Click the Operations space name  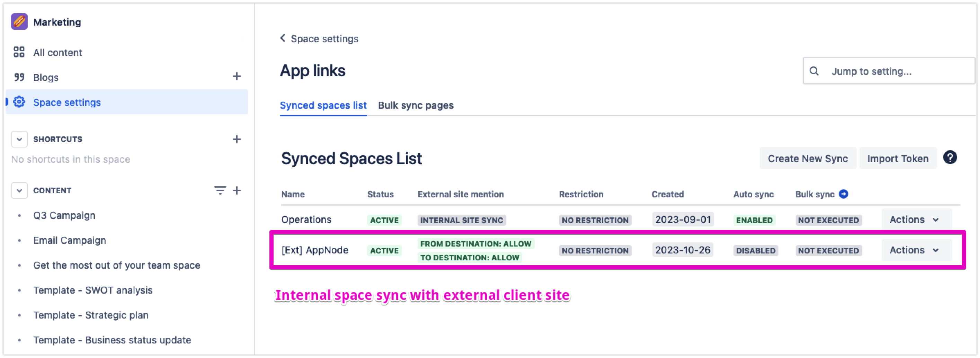(x=306, y=220)
